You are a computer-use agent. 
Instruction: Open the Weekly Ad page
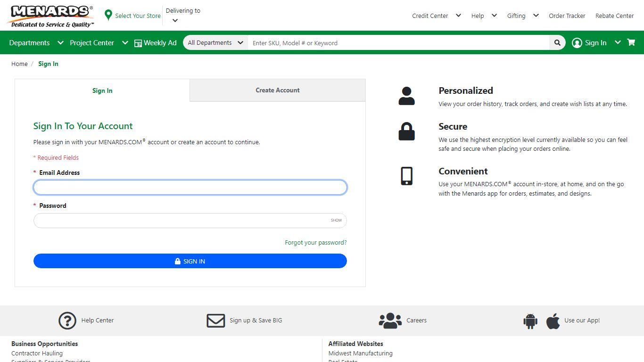[160, 43]
